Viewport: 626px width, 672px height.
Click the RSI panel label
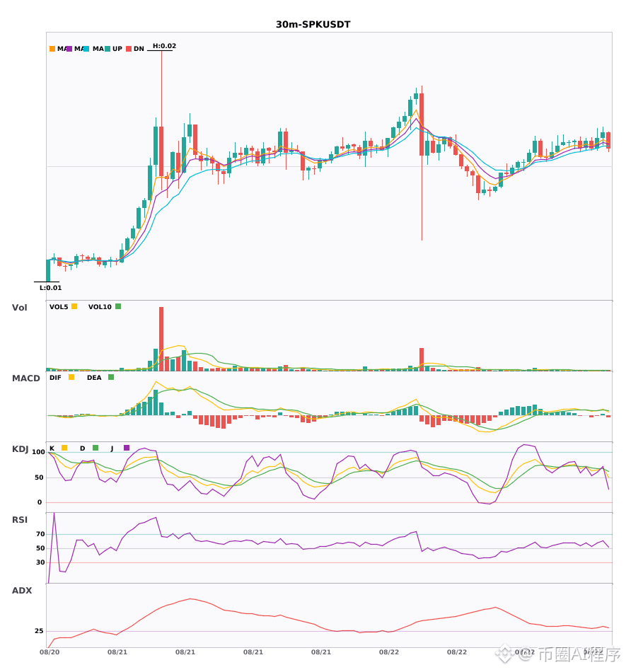point(19,519)
